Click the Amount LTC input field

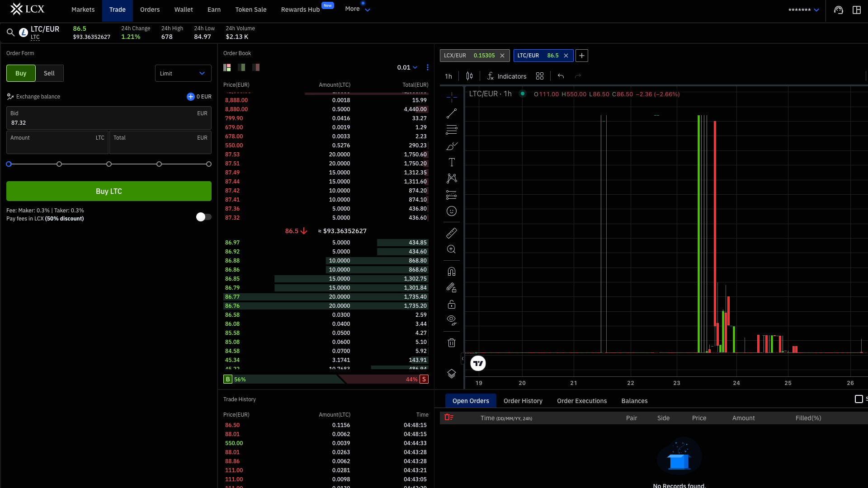pos(57,142)
